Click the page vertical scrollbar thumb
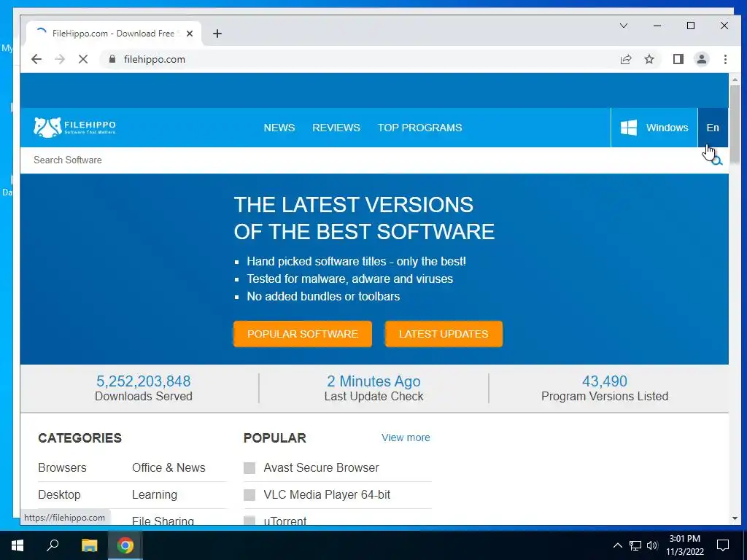The height and width of the screenshot is (560, 747). point(735,125)
